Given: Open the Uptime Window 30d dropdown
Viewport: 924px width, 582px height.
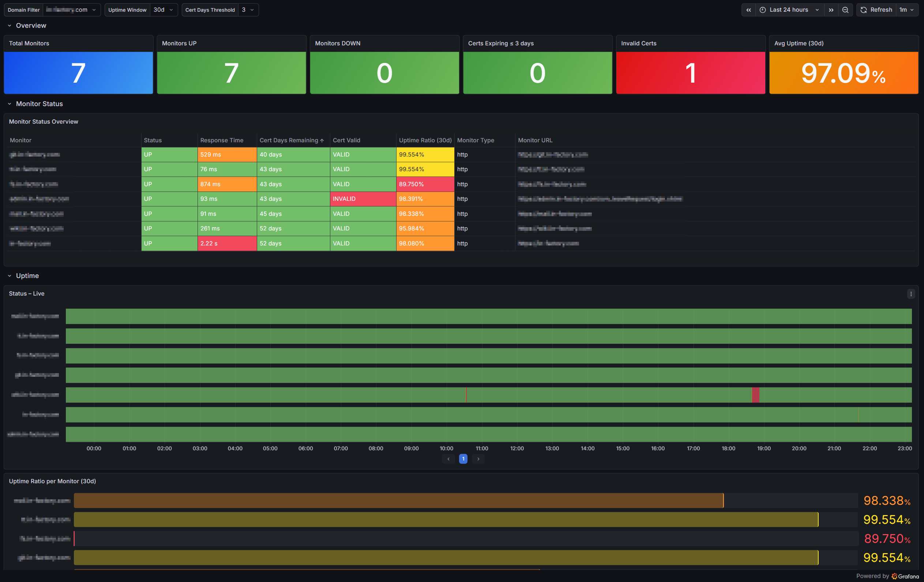Looking at the screenshot, I should [x=164, y=10].
